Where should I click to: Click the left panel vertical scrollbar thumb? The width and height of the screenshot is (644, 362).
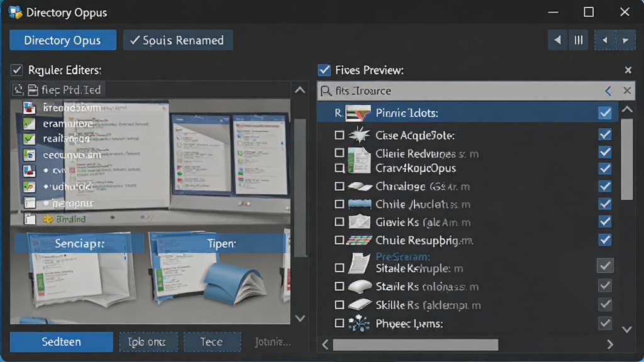pos(300,187)
